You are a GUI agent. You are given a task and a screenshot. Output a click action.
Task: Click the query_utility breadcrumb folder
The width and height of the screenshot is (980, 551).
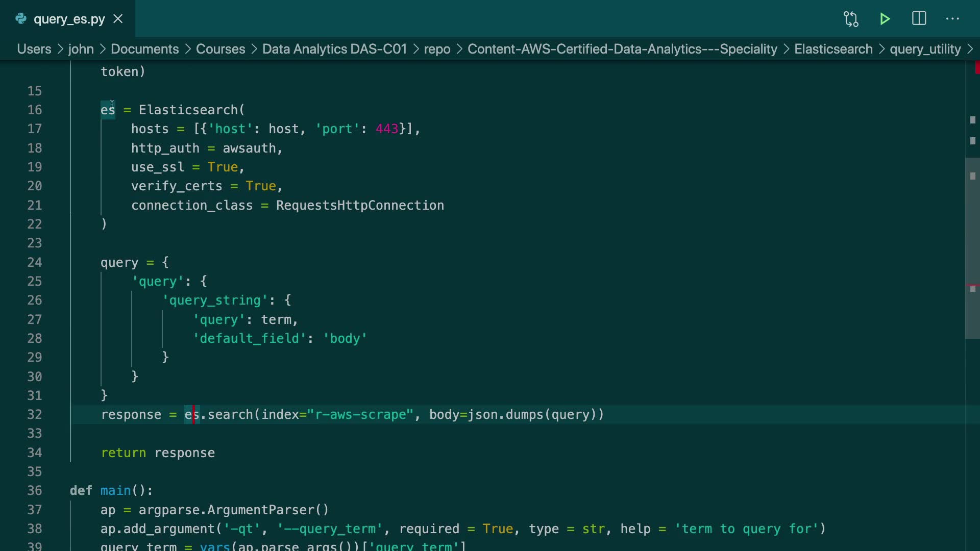pos(925,49)
